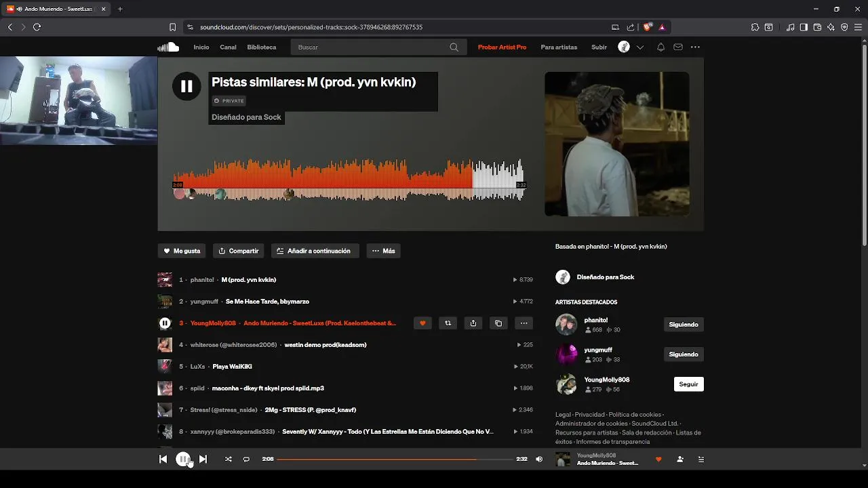This screenshot has width=868, height=488.
Task: Open header three-dots settings menu
Action: [x=695, y=47]
